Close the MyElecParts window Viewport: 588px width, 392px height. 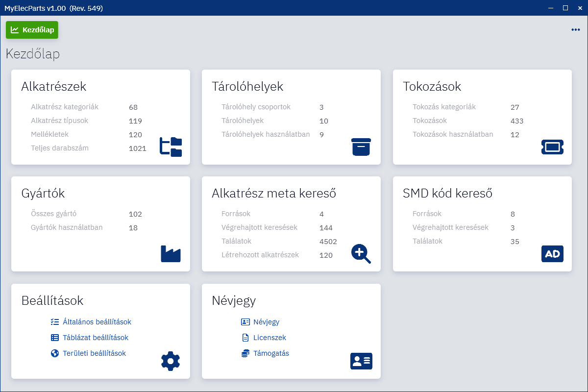(x=579, y=8)
